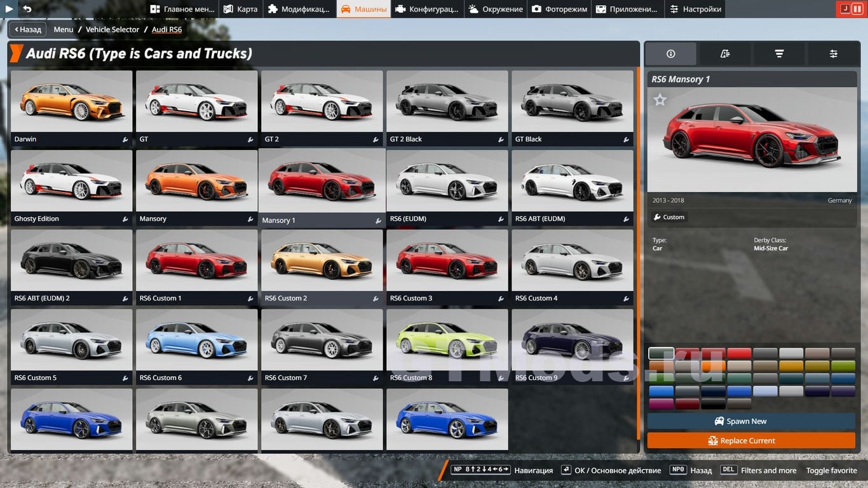Click the Replace Current button
868x488 pixels.
(x=751, y=440)
